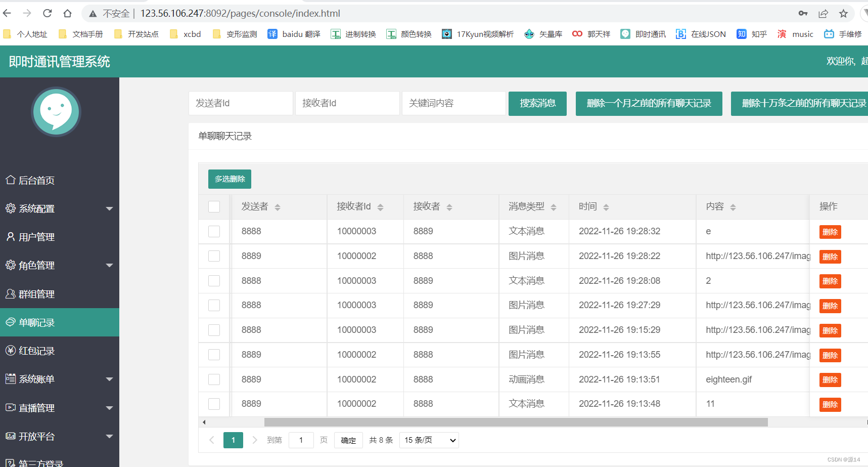Click 删除一个月之前的所有聊天记录 button
Image resolution: width=868 pixels, height=467 pixels.
pyautogui.click(x=649, y=103)
